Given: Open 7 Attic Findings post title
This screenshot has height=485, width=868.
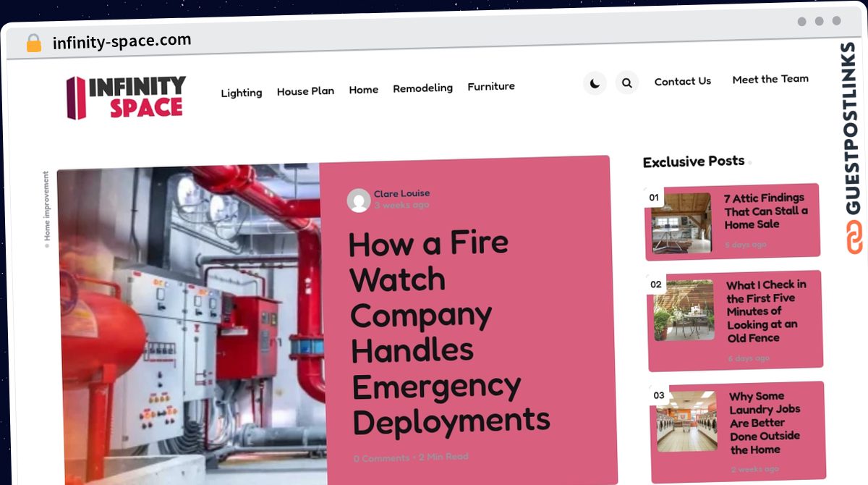Looking at the screenshot, I should pyautogui.click(x=766, y=211).
